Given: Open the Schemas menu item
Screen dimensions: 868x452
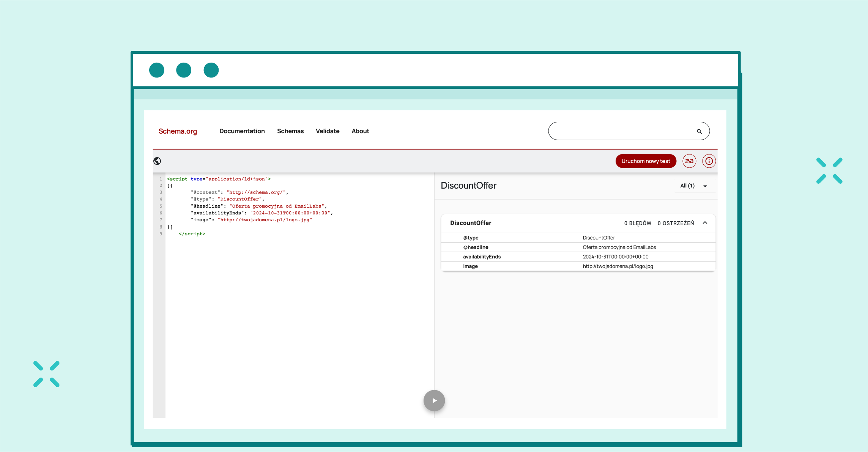Looking at the screenshot, I should [x=290, y=131].
